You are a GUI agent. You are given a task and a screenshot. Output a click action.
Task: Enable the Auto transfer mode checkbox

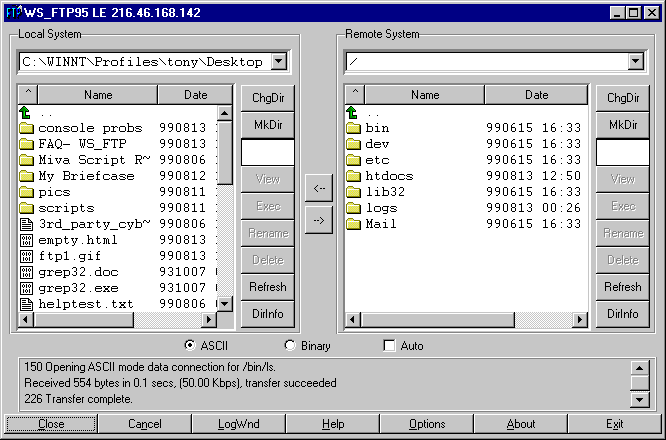(389, 345)
